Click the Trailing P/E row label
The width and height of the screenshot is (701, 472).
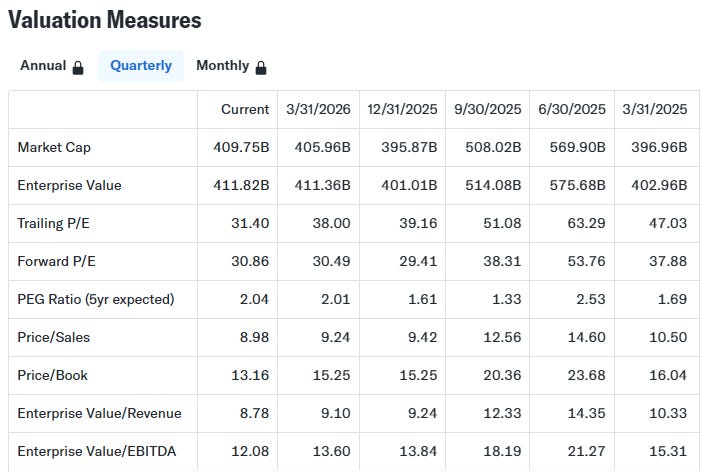tap(53, 223)
